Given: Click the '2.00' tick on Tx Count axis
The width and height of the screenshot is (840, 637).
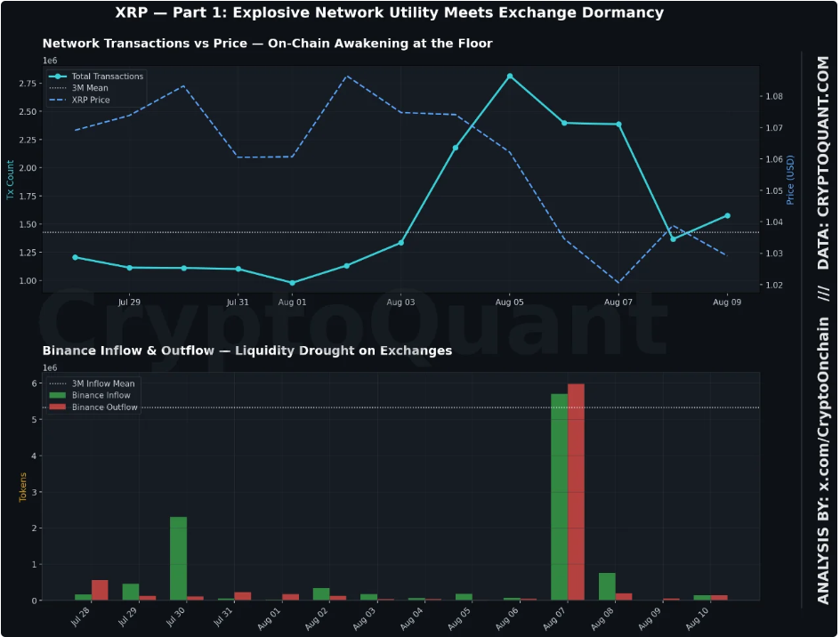Looking at the screenshot, I should tap(28, 167).
